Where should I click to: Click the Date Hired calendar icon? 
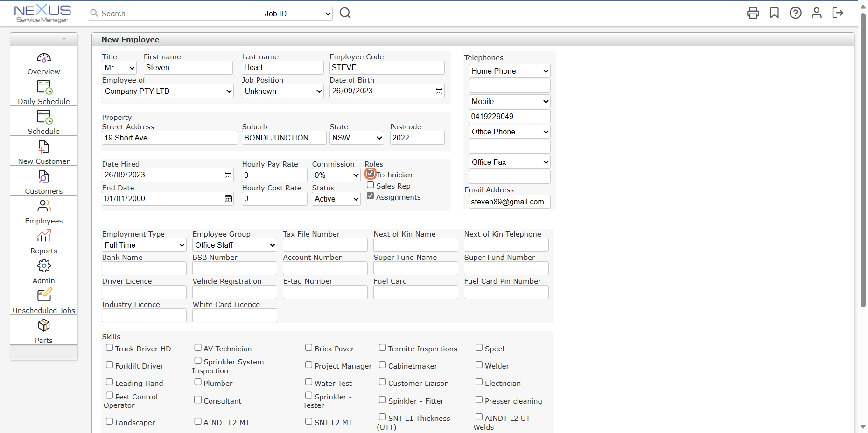[x=228, y=175]
